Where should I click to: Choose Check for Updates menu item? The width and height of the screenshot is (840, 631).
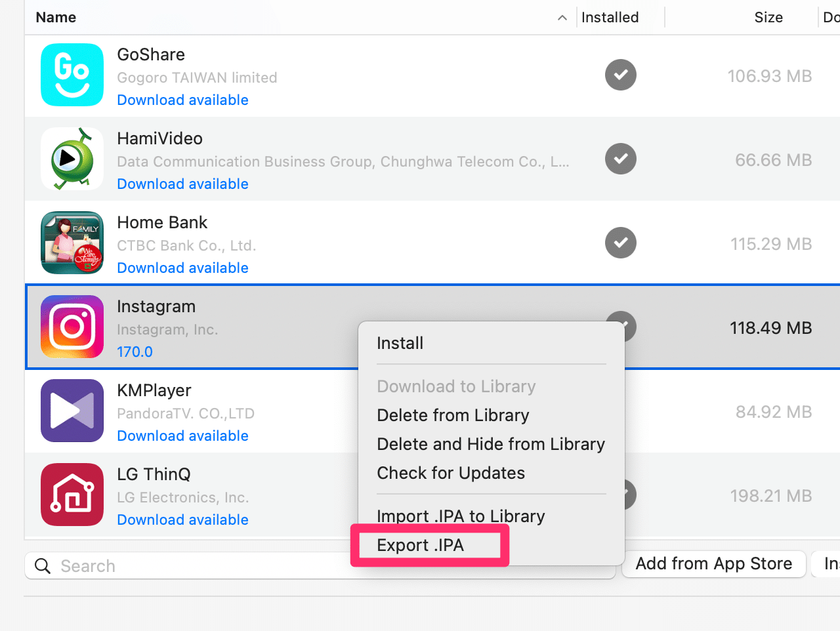click(x=451, y=473)
